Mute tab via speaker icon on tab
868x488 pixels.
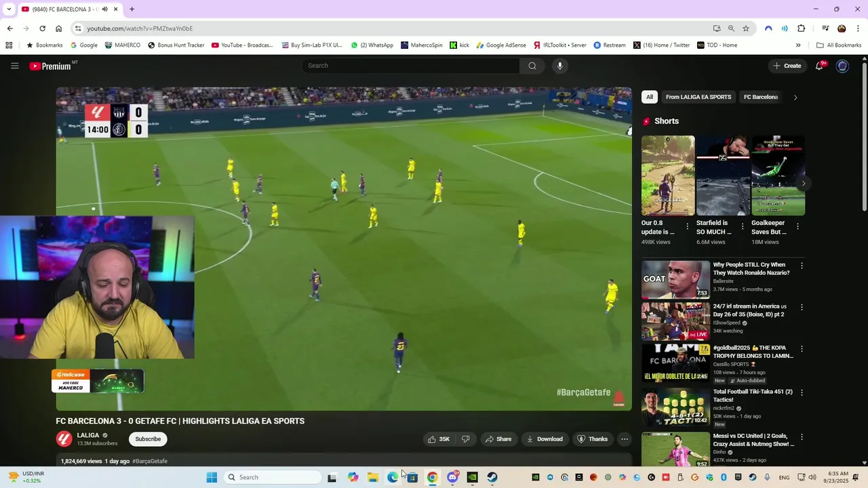point(104,9)
